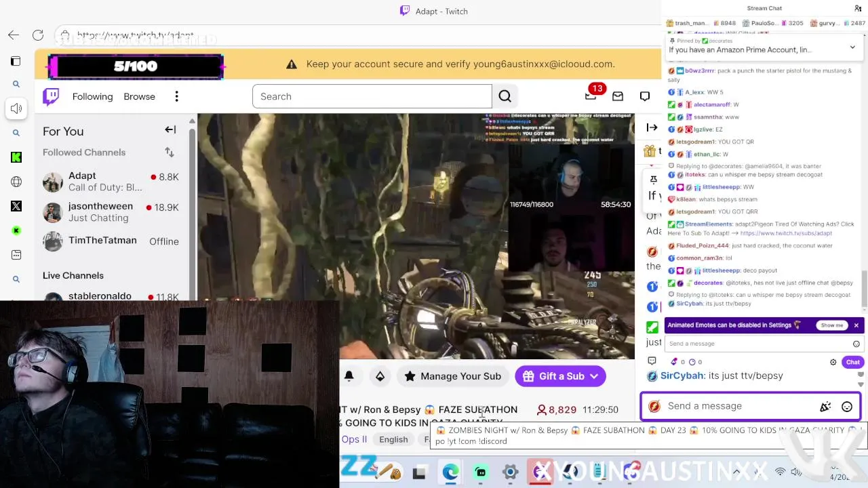Viewport: 868px width, 488px height.
Task: Open the Bits balance icon showing 0
Action: [677, 362]
